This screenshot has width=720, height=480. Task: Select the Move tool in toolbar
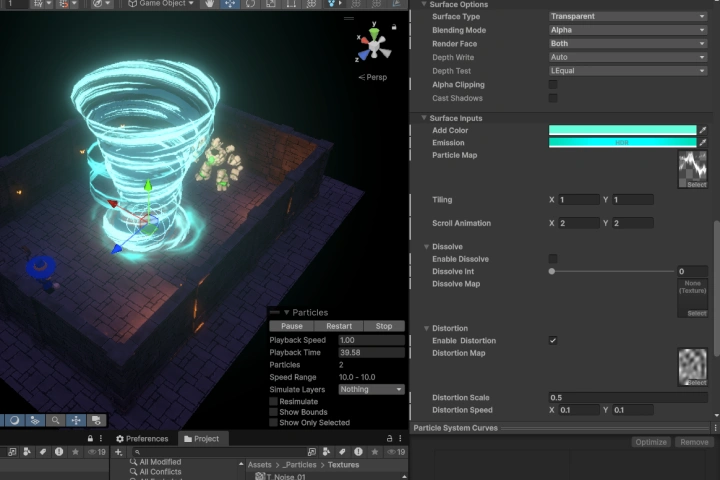point(230,4)
